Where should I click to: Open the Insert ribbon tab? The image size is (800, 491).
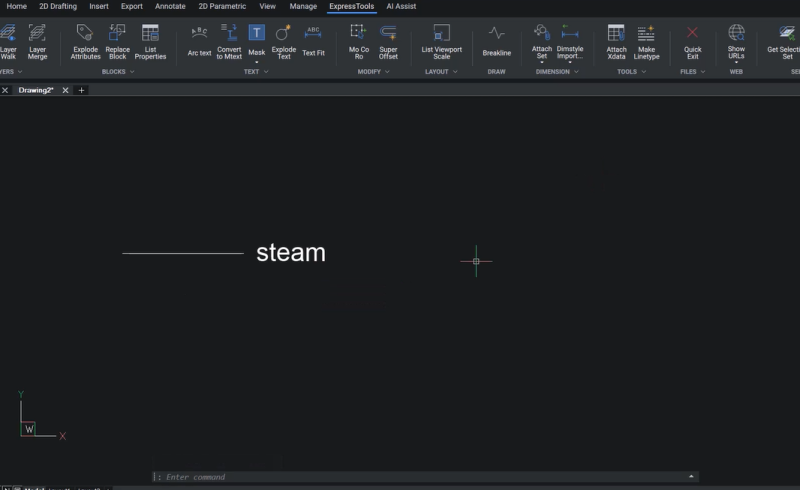(98, 6)
